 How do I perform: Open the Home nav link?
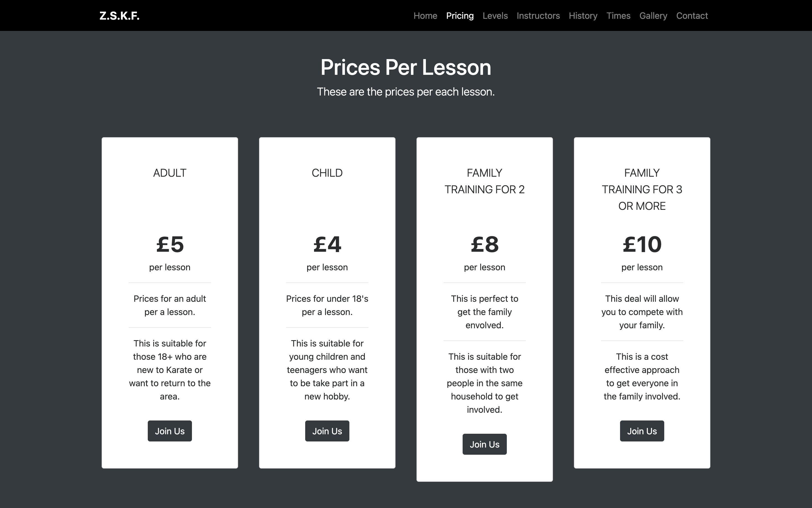(x=425, y=16)
